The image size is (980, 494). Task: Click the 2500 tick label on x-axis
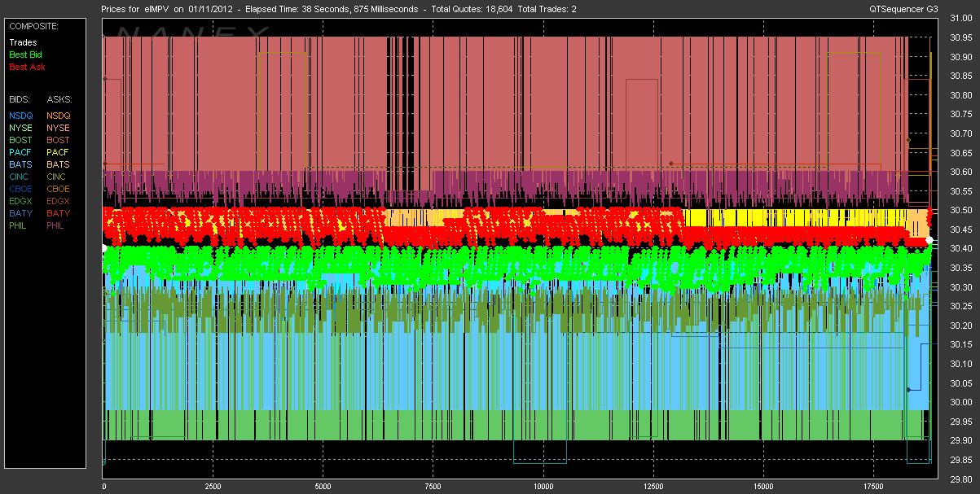(x=213, y=487)
